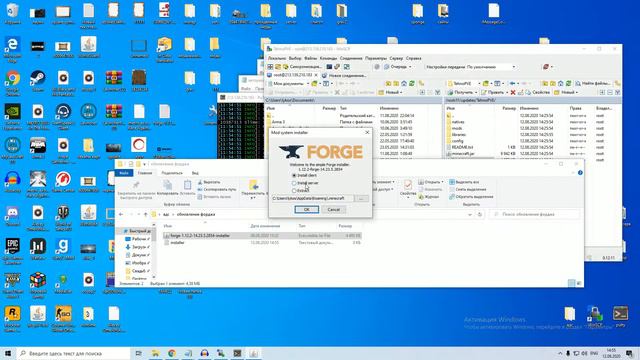This screenshot has height=360, width=640.
Task: Open the Файл tab in File Explorer
Action: pyautogui.click(x=124, y=173)
